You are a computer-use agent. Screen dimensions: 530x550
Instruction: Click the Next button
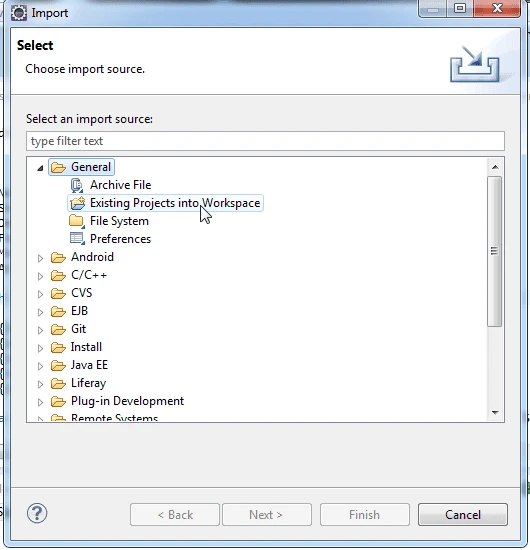click(267, 515)
